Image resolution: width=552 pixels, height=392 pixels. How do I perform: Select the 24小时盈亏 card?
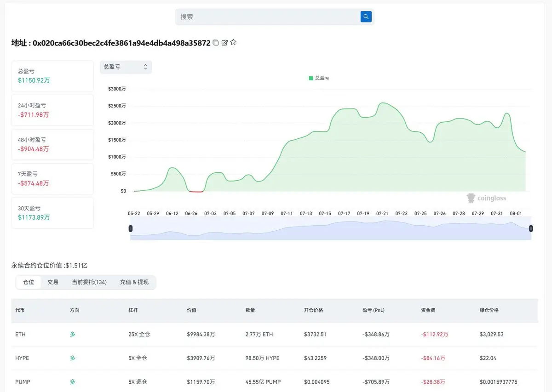52,110
